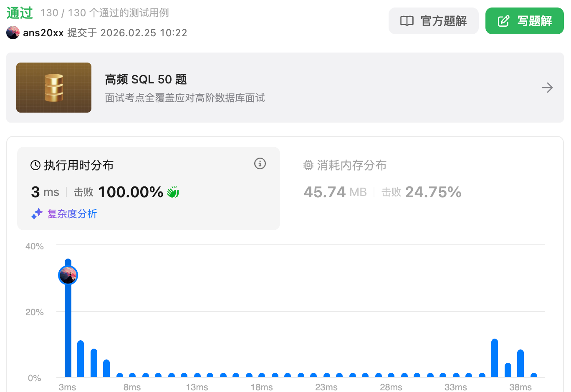571x392 pixels.
Task: Click the chip icon next to 消耗内存分布
Action: click(x=308, y=165)
